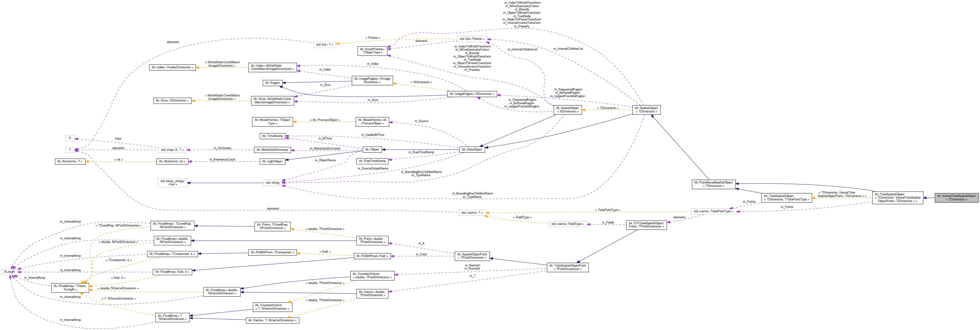The height and width of the screenshot is (330, 980).
Task: Open itk::ImageRegion< VDimension > node
Action: [x=472, y=94]
